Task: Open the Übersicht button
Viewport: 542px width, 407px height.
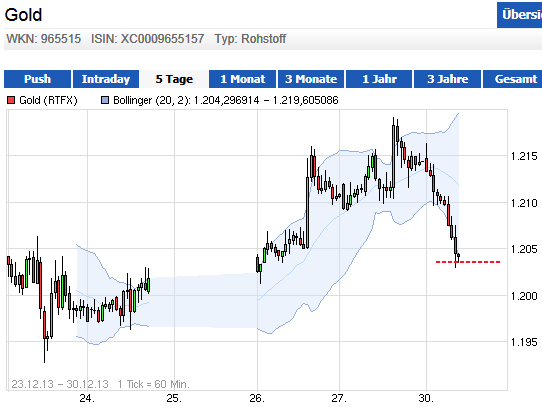Action: [x=520, y=15]
